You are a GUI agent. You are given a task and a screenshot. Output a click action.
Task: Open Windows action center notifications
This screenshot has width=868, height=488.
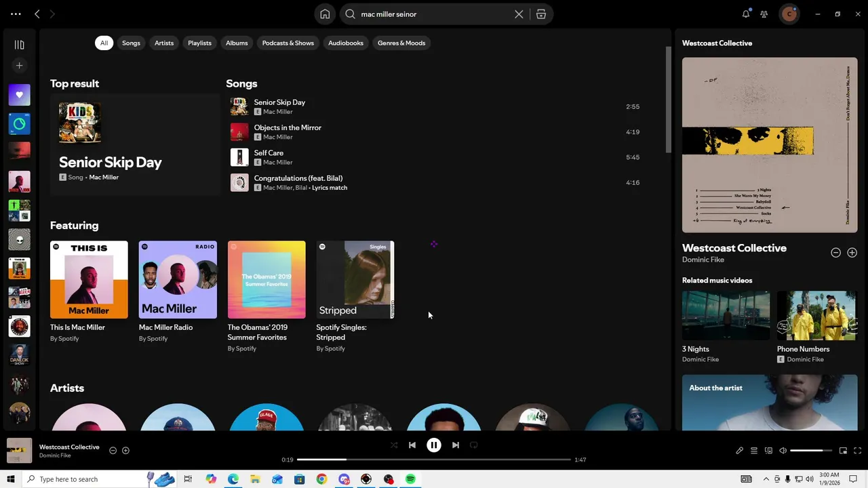(853, 479)
